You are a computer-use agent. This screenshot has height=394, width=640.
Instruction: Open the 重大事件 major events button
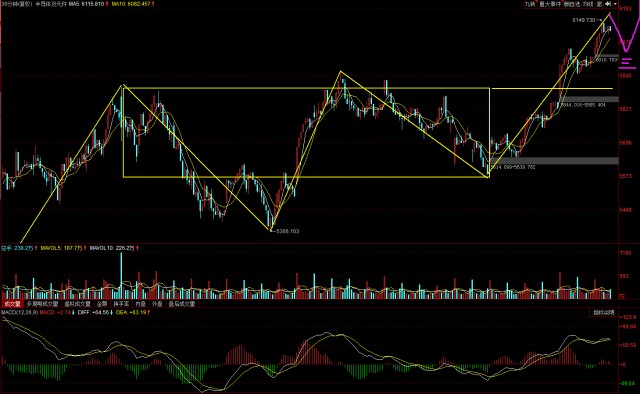pyautogui.click(x=550, y=4)
